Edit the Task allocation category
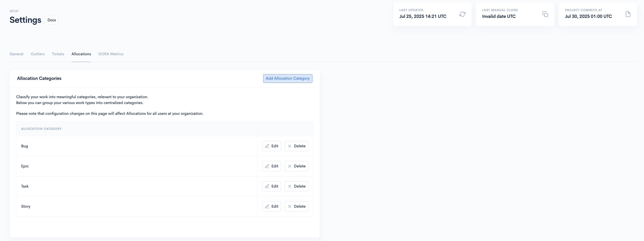644x241 pixels. click(x=271, y=187)
